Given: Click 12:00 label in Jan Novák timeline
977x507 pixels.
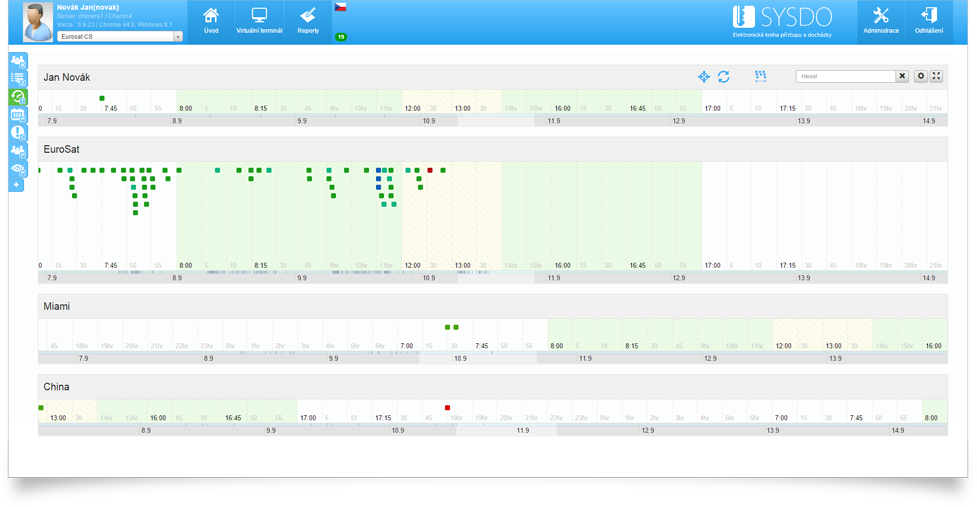Looking at the screenshot, I should tap(412, 108).
